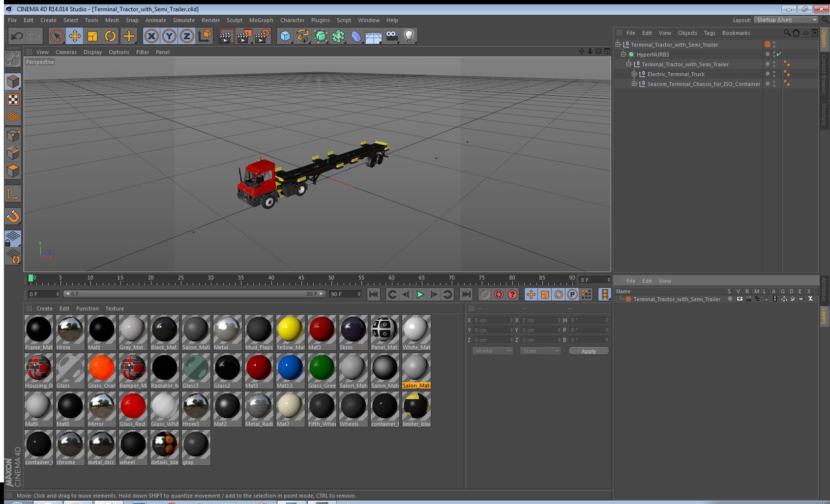
Task: Play the animation forwards
Action: [x=420, y=294]
